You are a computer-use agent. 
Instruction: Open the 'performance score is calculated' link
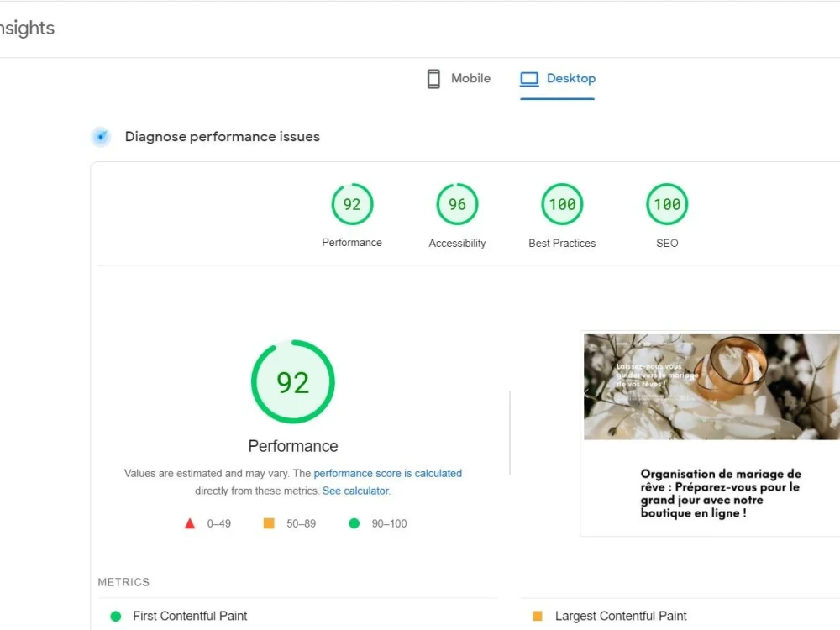coord(388,474)
